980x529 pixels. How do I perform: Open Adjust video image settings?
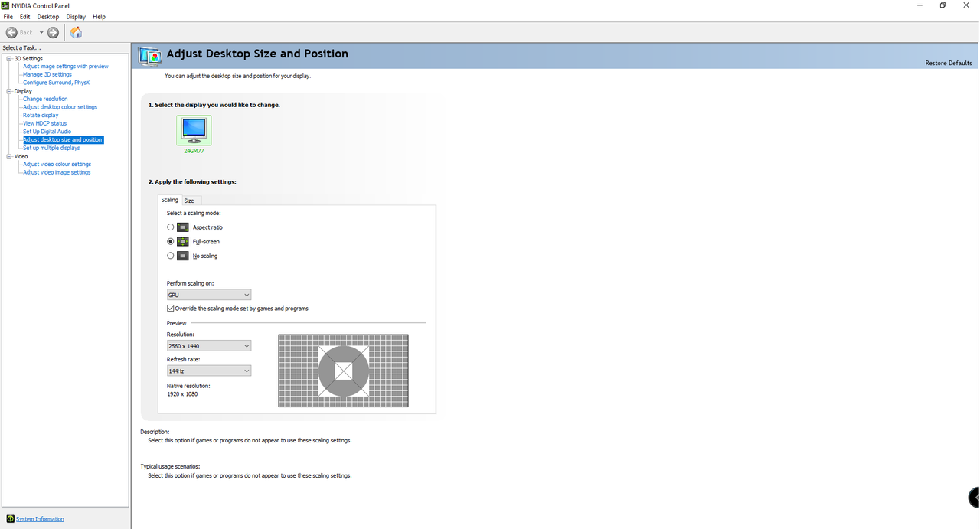[57, 172]
